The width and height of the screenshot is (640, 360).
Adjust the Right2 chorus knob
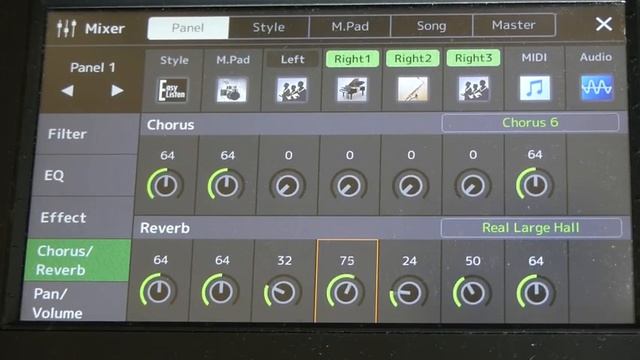pyautogui.click(x=410, y=185)
